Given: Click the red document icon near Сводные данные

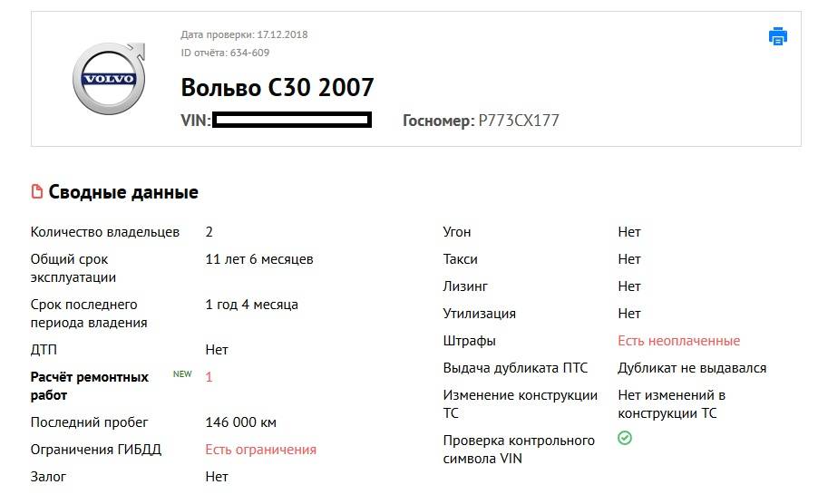Looking at the screenshot, I should [x=37, y=192].
